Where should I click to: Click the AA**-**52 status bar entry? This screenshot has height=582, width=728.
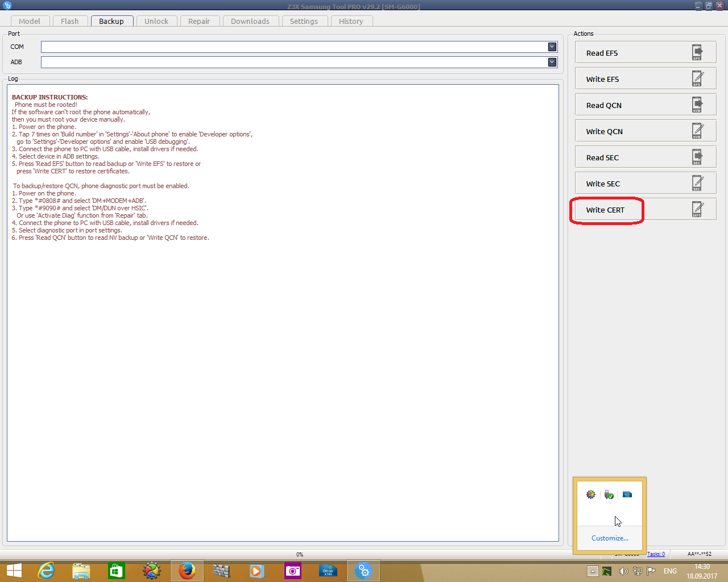click(700, 554)
